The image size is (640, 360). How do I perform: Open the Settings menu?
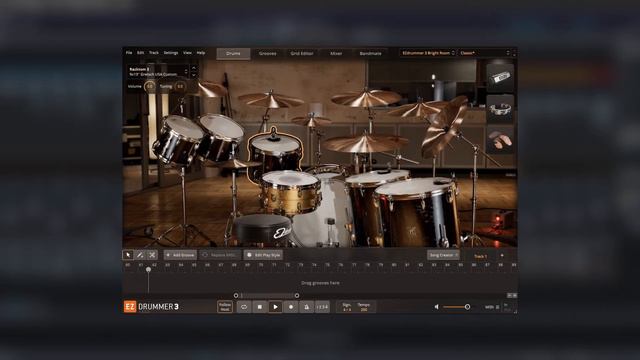click(171, 53)
